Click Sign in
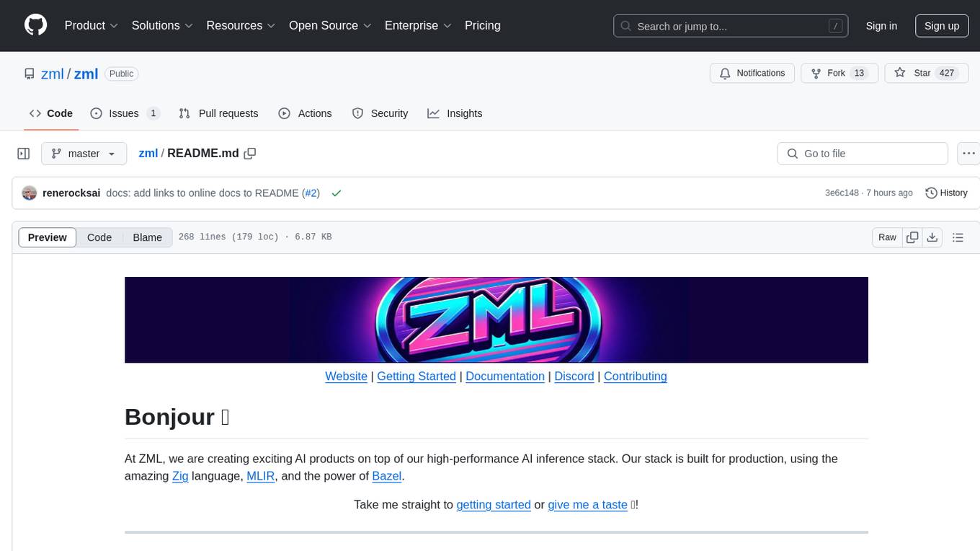This screenshot has width=980, height=551. coord(881,26)
